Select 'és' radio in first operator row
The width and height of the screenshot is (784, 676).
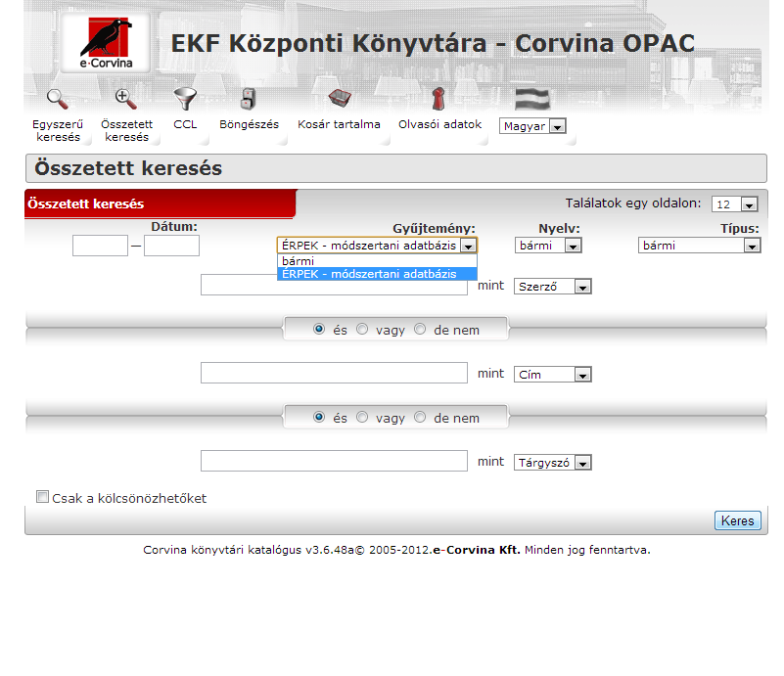[x=318, y=330]
